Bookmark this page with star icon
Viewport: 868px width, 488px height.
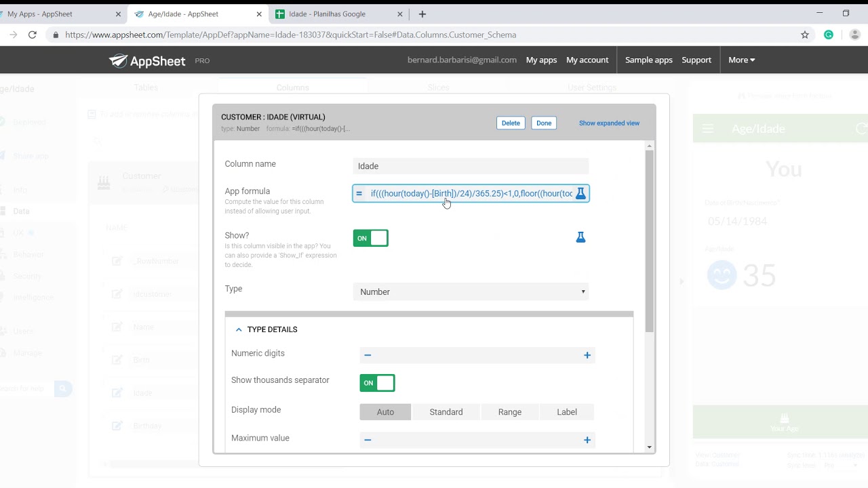(805, 35)
